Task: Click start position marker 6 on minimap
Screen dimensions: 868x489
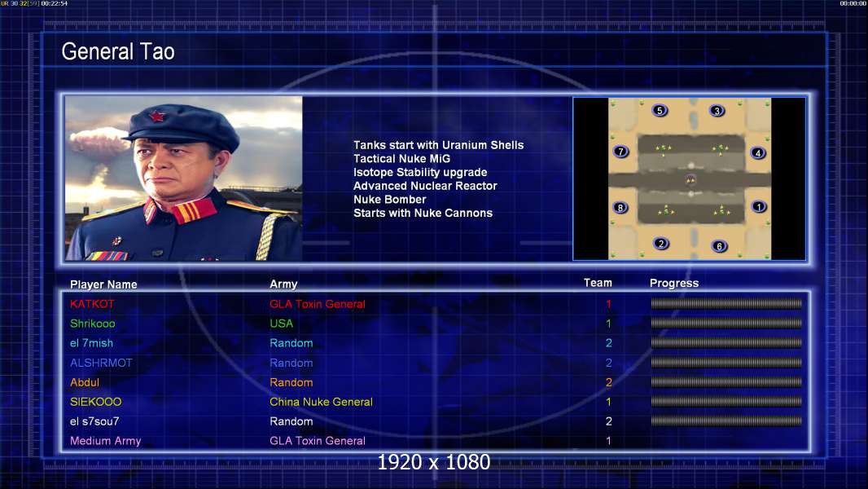Action: [719, 246]
